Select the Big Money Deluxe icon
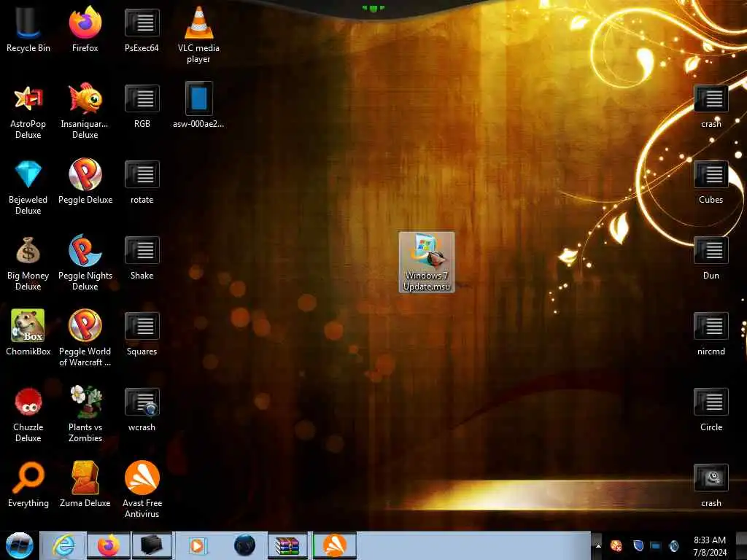The image size is (747, 560). [x=28, y=262]
